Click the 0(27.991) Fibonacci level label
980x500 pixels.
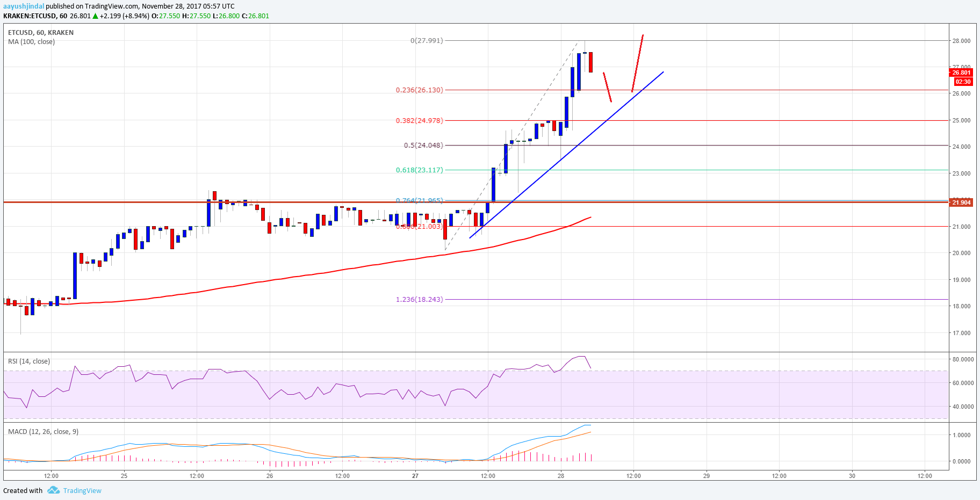click(427, 40)
